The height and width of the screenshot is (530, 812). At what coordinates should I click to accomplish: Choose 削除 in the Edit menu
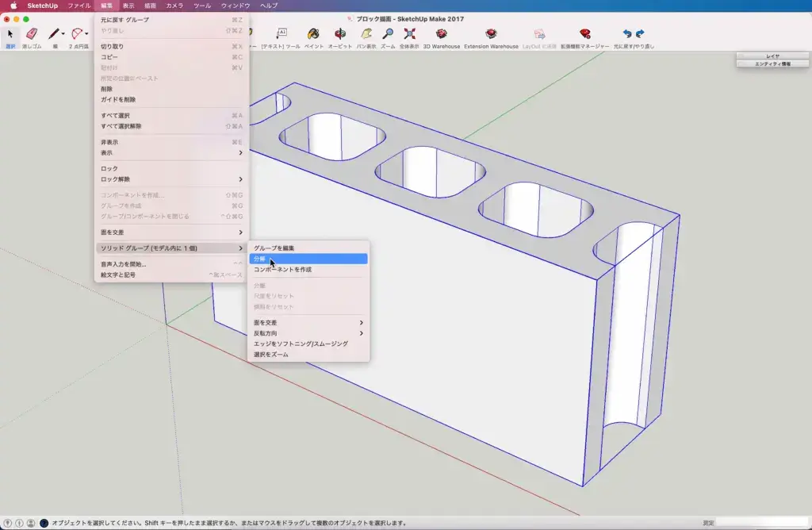coord(171,89)
